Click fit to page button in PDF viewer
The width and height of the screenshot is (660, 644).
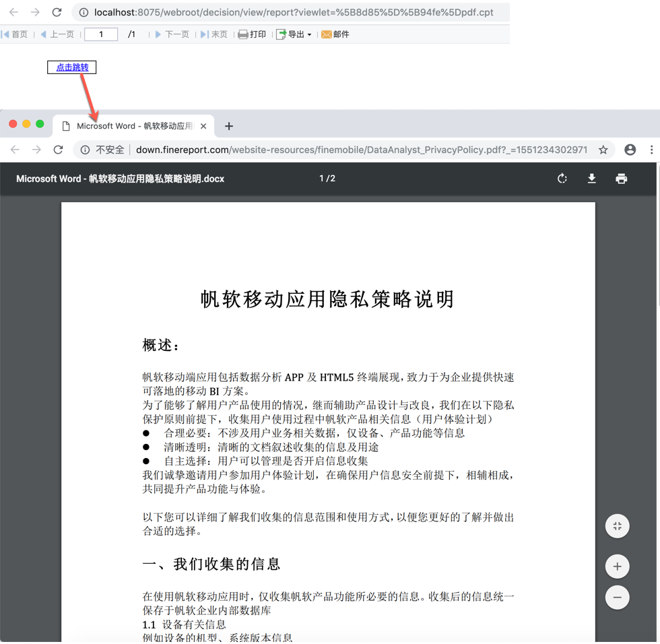[618, 526]
